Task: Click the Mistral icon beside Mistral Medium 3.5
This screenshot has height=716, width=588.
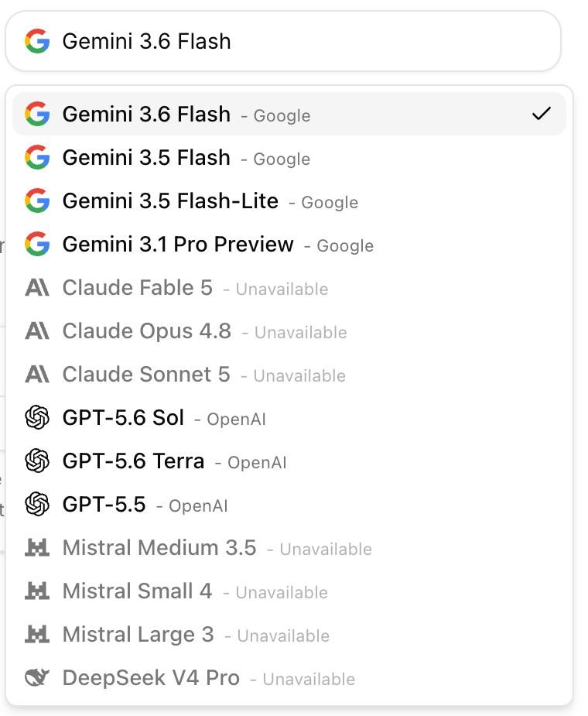Action: pos(37,547)
